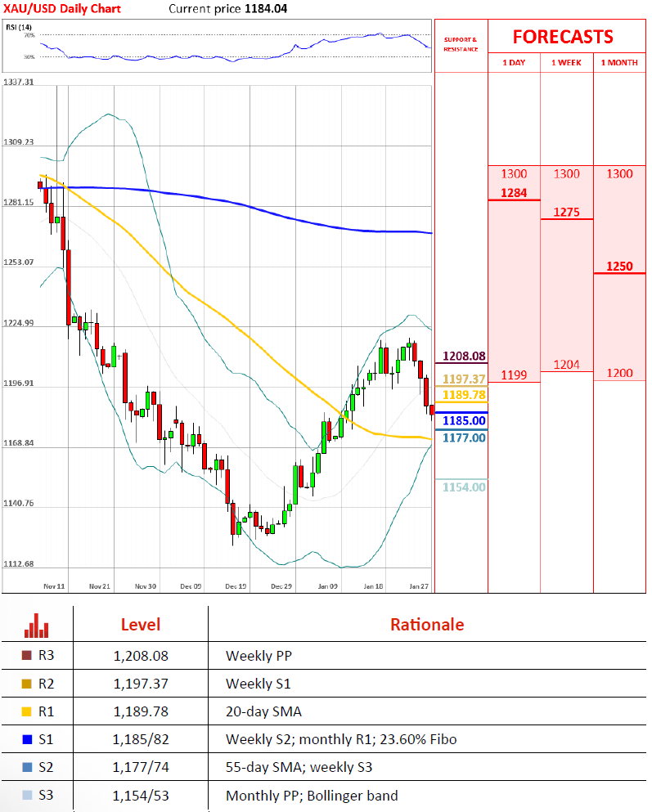Click the 1200 value in 1 MONTH forecast
This screenshot has height=812, width=652.
pos(619,373)
